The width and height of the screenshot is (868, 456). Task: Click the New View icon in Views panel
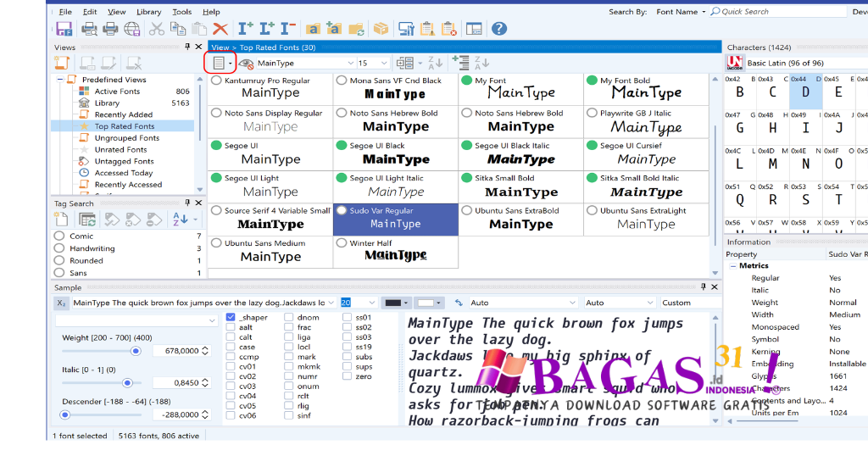coord(61,63)
